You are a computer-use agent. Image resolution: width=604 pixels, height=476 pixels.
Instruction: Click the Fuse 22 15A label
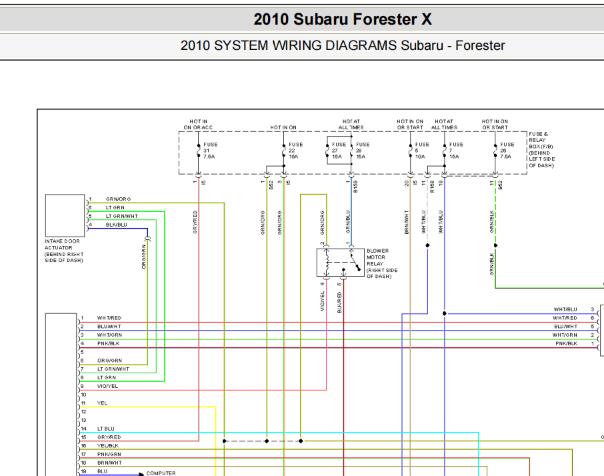click(x=295, y=151)
